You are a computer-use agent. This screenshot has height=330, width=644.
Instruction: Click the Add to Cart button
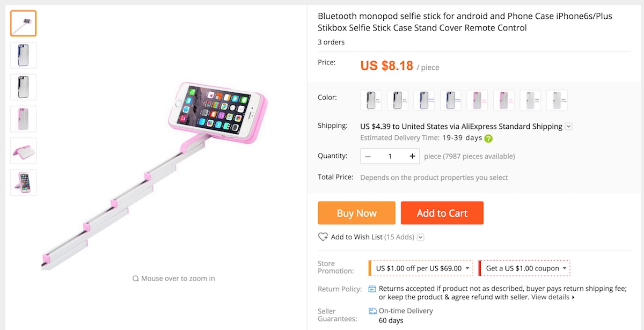(x=442, y=212)
